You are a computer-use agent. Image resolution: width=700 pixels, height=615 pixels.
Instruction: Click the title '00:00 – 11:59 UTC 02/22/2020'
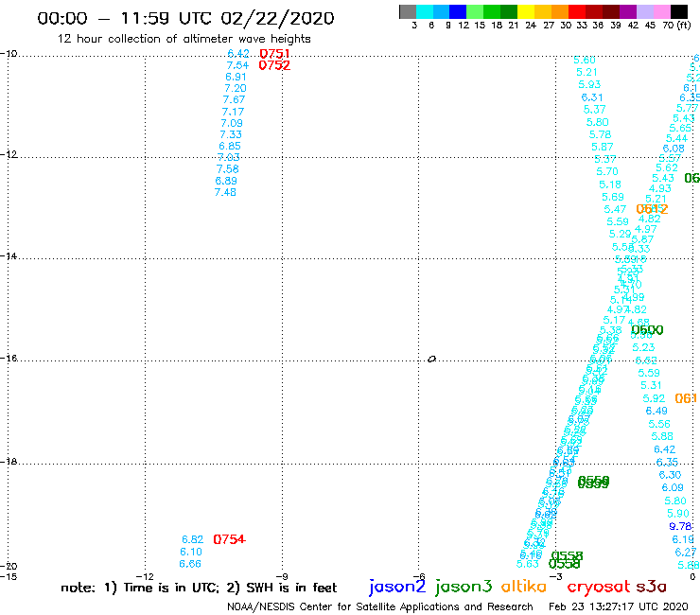[185, 18]
